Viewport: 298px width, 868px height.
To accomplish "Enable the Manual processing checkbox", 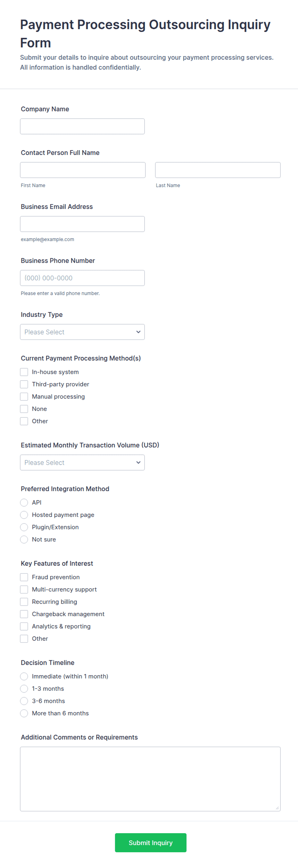I will 24,397.
